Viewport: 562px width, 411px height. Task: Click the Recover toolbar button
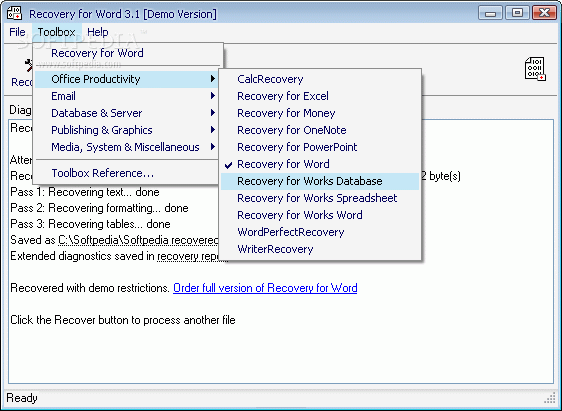(x=22, y=73)
